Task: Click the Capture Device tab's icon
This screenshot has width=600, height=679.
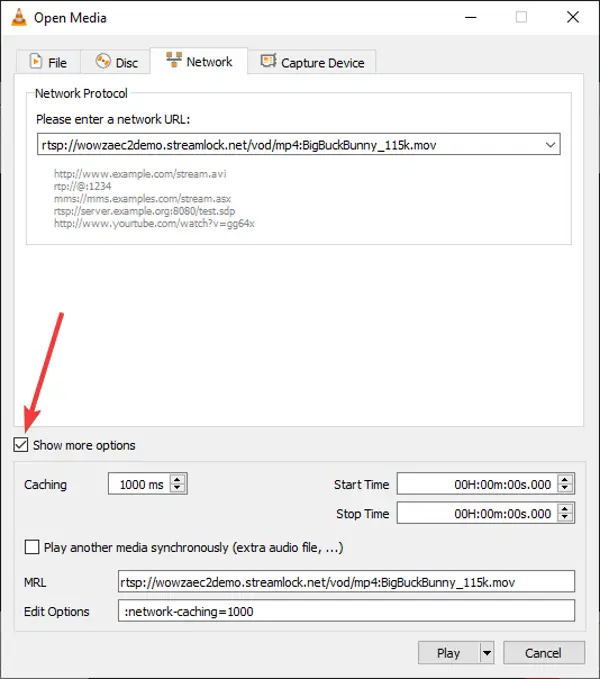Action: [x=268, y=61]
